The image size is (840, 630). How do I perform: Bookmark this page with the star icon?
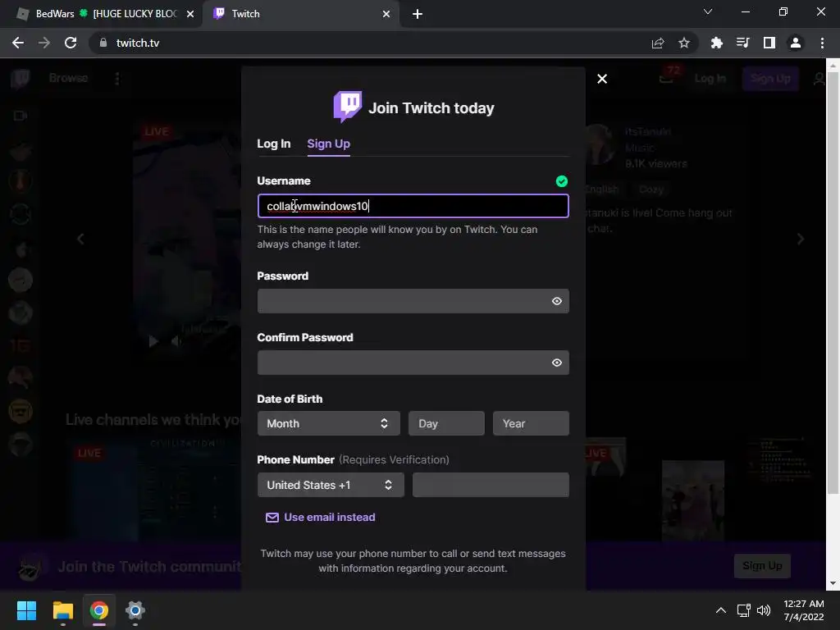(684, 43)
